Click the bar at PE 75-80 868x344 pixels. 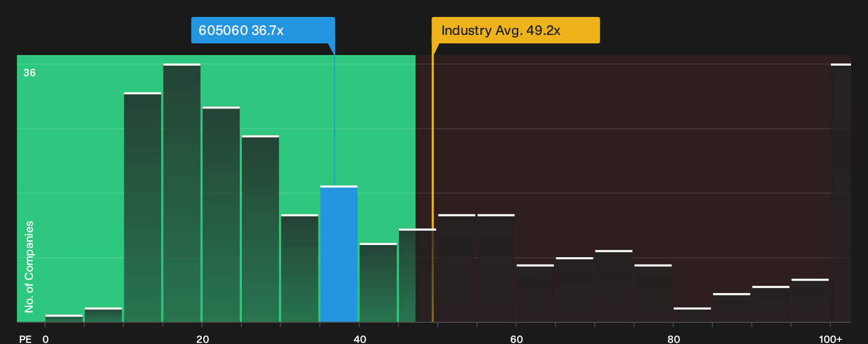click(653, 293)
